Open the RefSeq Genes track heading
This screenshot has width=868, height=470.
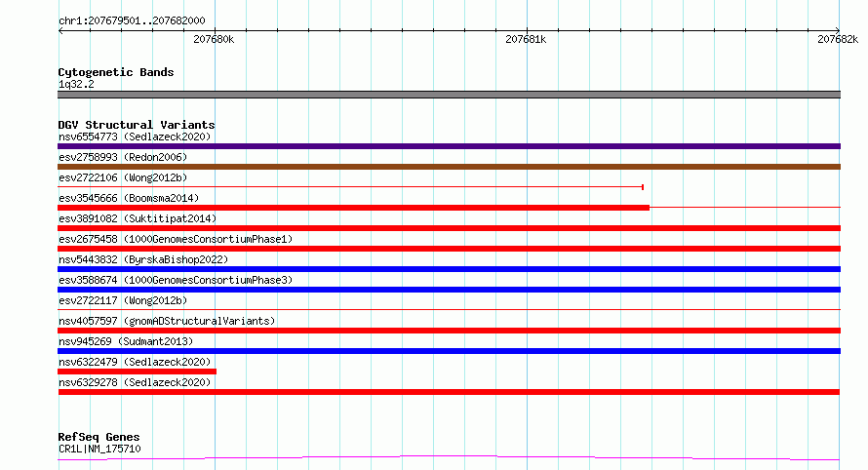pos(99,437)
